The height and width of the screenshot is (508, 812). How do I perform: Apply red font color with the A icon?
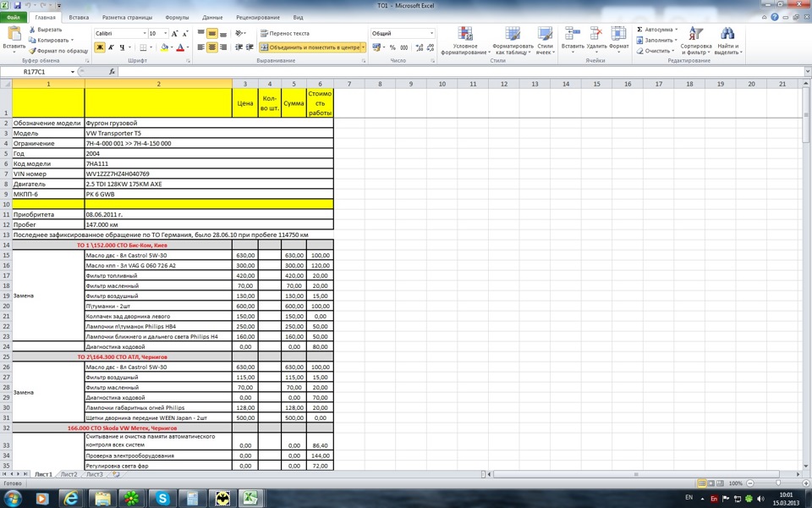click(180, 47)
